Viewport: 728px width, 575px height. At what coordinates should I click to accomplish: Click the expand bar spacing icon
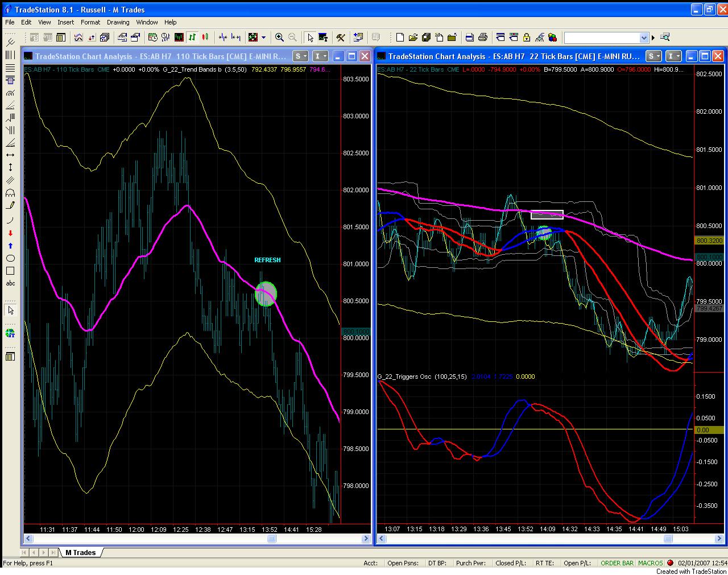point(236,38)
